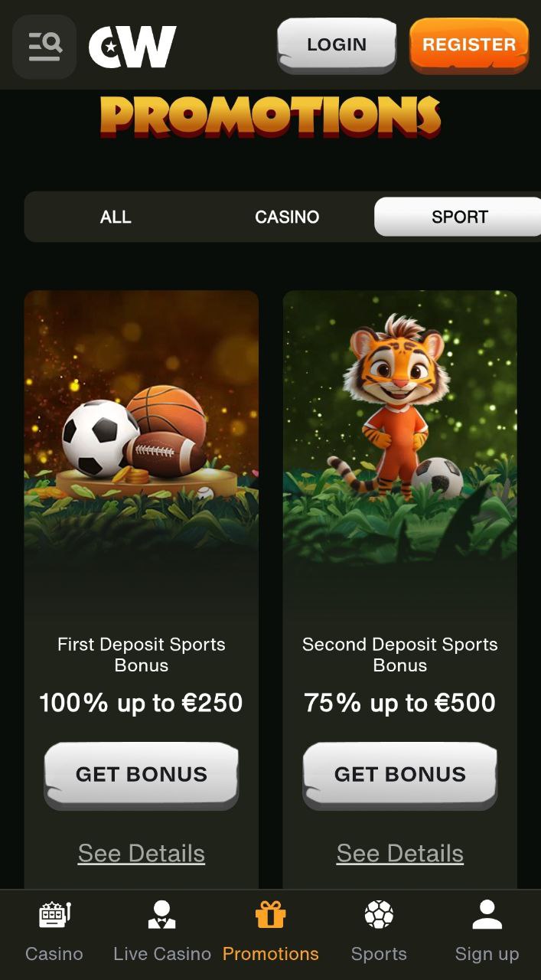This screenshot has height=980, width=541.
Task: Switch to the CASINO tab
Action: (287, 217)
